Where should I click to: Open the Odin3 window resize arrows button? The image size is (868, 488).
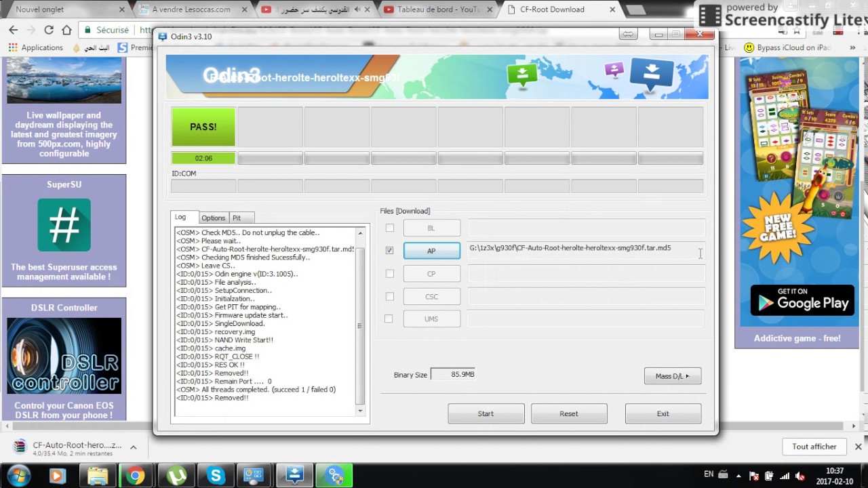click(x=628, y=34)
